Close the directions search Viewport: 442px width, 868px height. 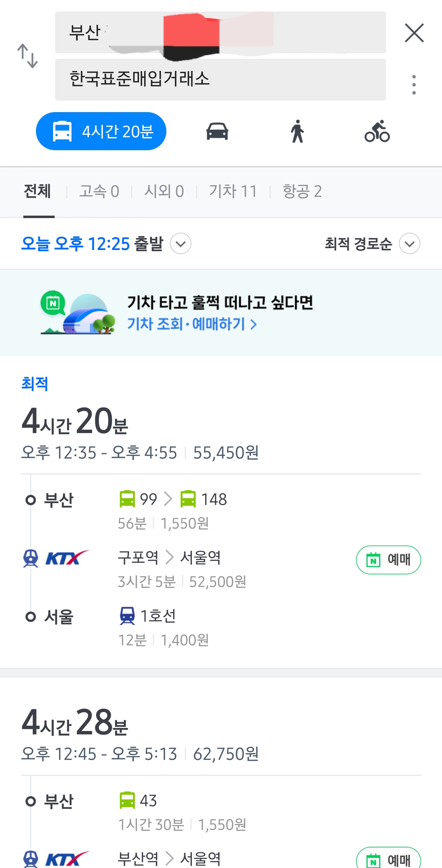(414, 33)
